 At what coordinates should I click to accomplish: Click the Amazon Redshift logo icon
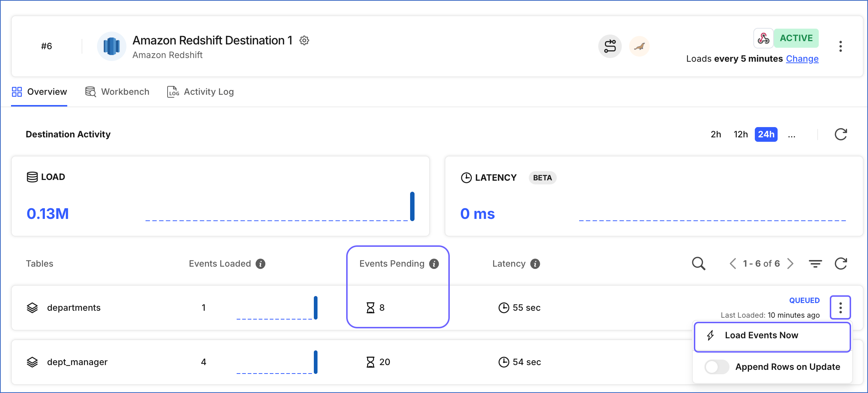[x=112, y=46]
